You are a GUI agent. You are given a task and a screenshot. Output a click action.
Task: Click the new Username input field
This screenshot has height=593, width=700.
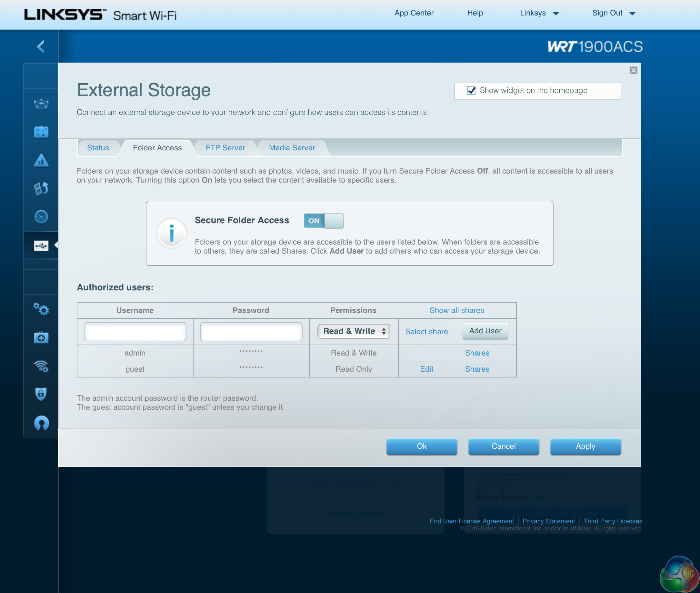pos(135,332)
